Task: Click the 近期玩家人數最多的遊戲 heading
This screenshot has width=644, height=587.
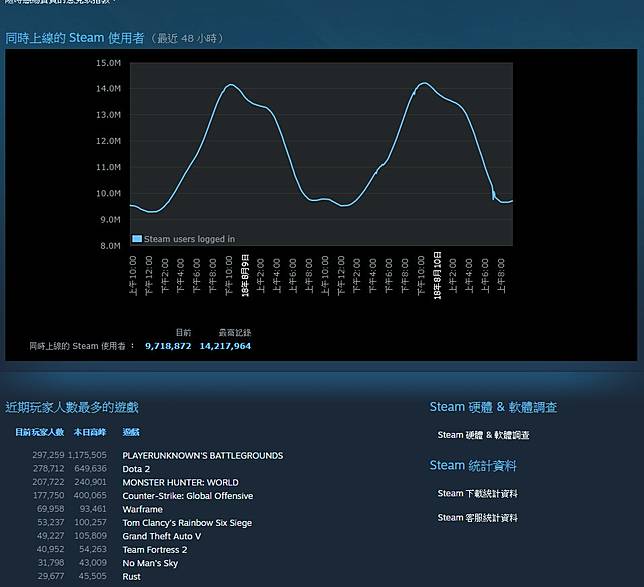Action: pos(72,407)
